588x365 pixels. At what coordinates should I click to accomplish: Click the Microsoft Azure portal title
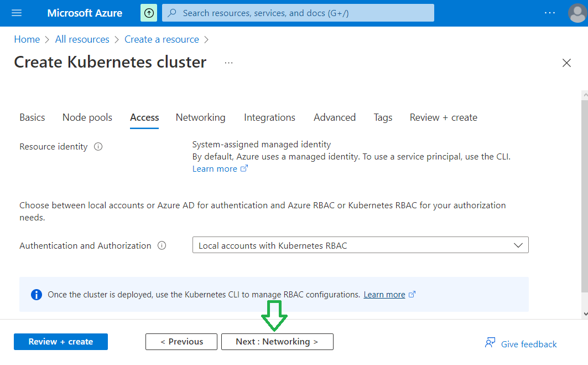(85, 13)
